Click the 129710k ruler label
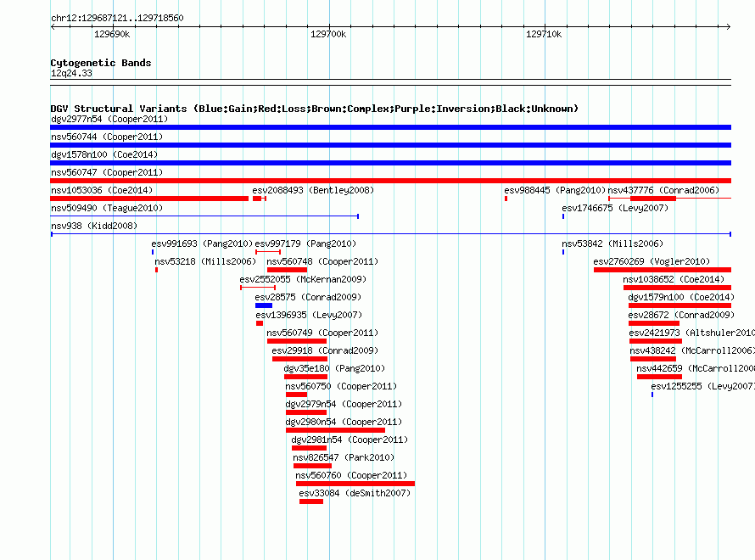This screenshot has height=560, width=755. click(x=544, y=34)
